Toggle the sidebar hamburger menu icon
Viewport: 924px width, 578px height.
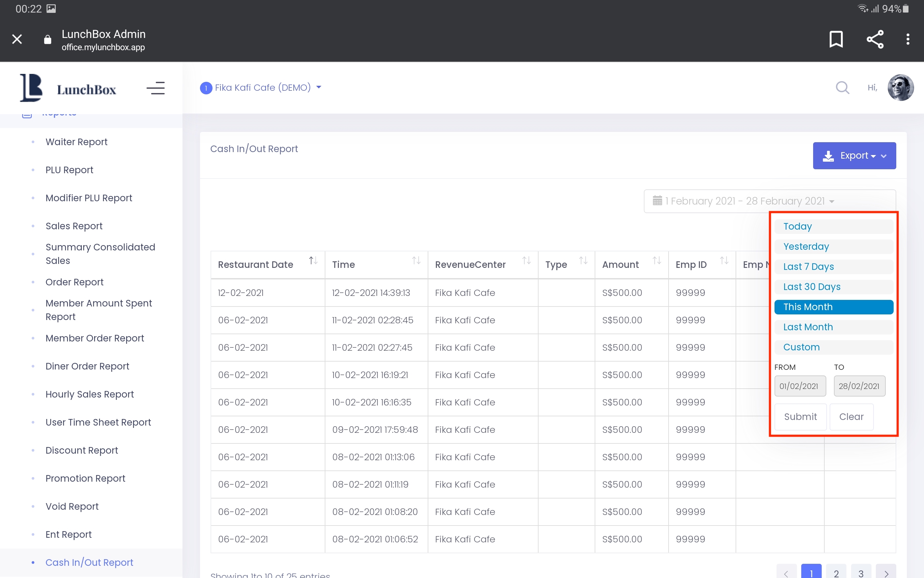coord(155,88)
